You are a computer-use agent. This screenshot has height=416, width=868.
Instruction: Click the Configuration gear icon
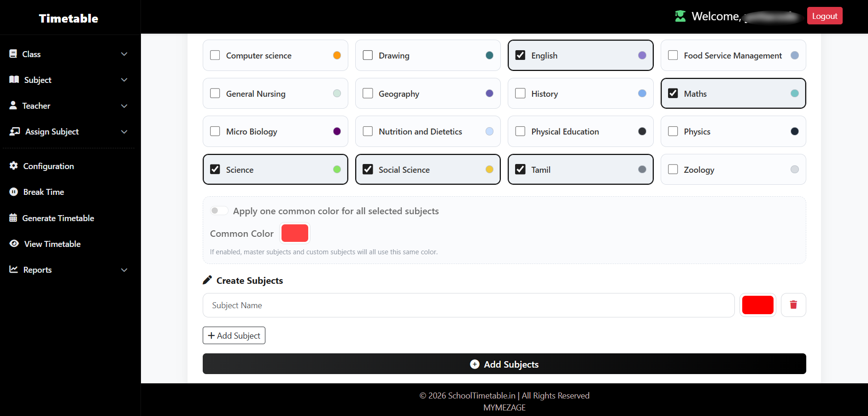pos(14,166)
